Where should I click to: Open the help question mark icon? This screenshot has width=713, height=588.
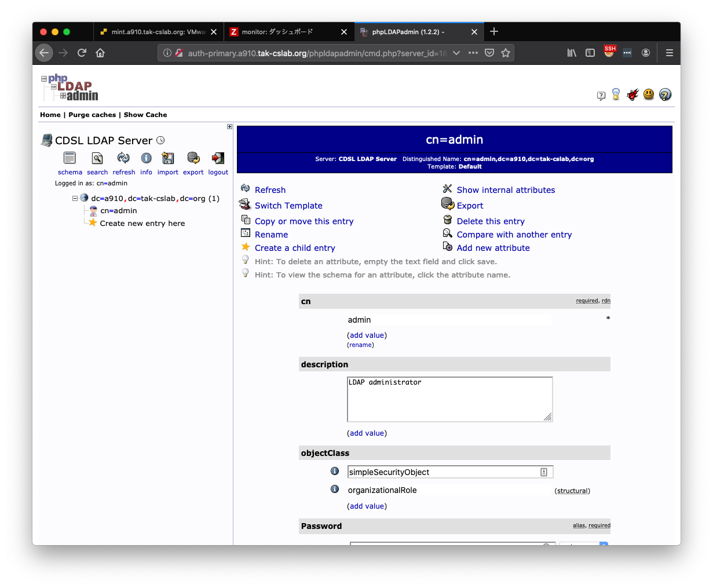coord(665,94)
